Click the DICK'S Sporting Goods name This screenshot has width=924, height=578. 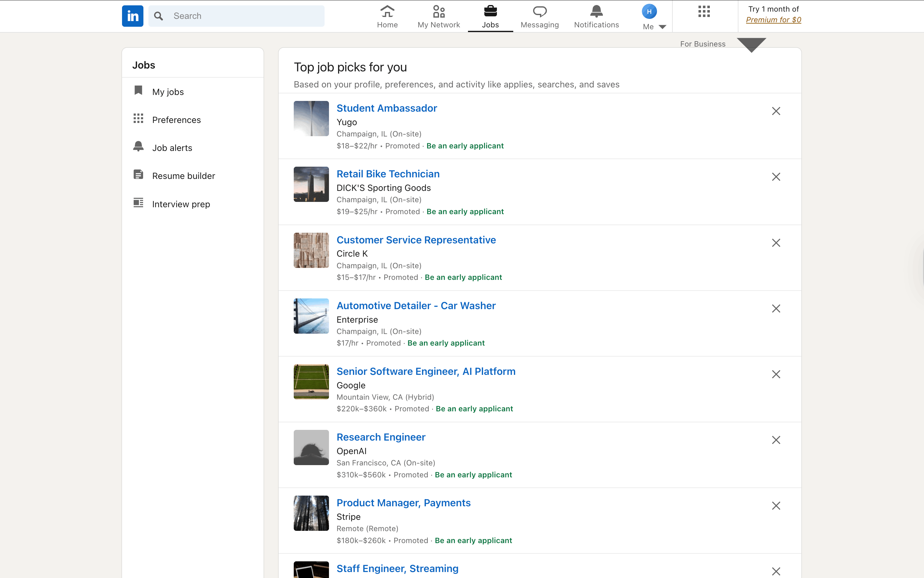coord(383,188)
